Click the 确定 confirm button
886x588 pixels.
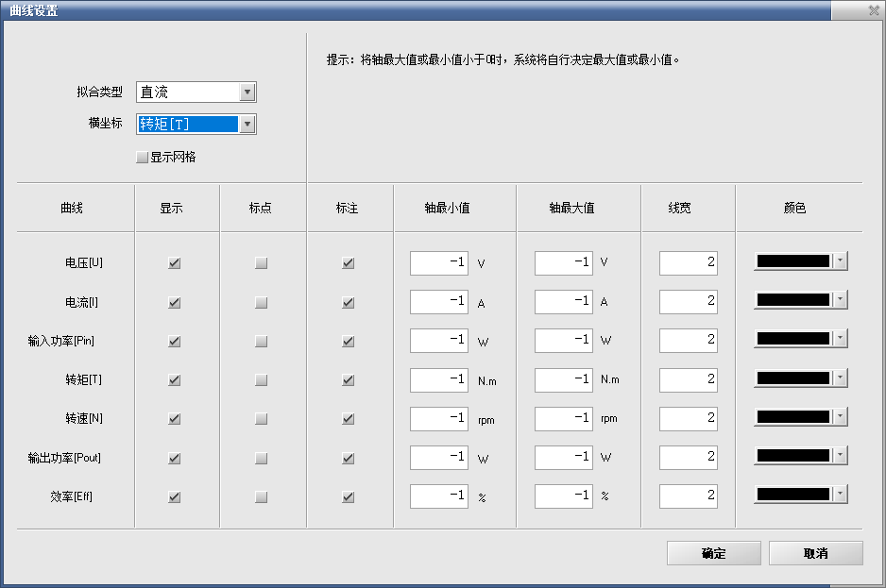coord(713,553)
